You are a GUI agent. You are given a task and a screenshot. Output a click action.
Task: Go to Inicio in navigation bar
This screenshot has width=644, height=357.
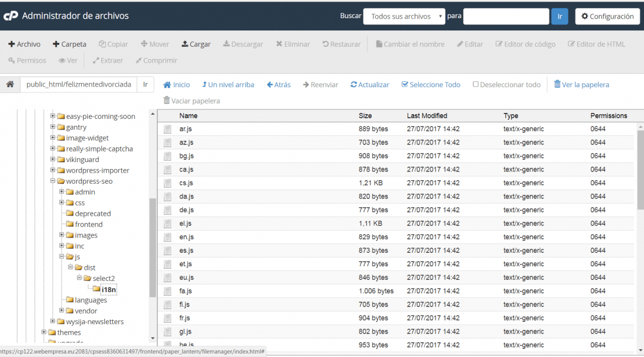(177, 84)
